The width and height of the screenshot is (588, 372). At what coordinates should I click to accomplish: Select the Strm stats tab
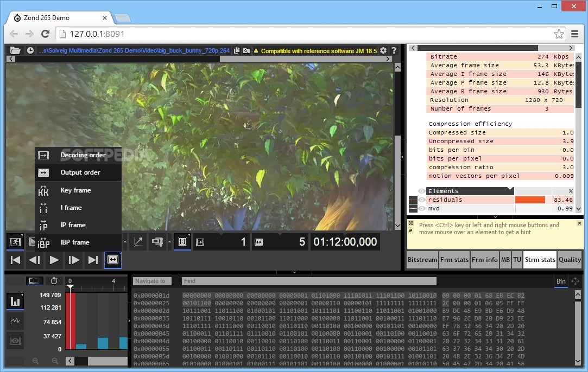click(540, 260)
